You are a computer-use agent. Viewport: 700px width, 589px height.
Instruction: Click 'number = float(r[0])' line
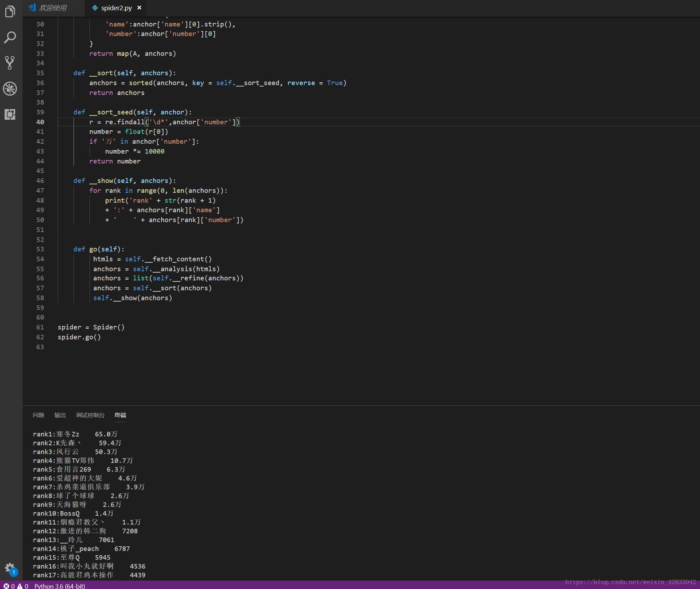[129, 132]
